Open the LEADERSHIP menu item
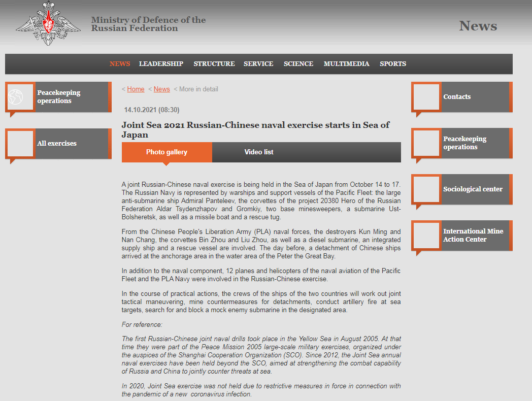The image size is (532, 401). (x=161, y=64)
